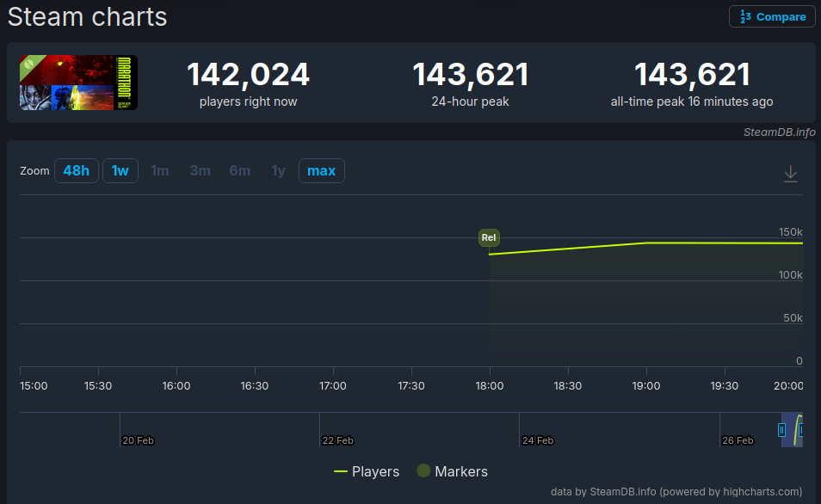Click the 15:30 x-axis label
The height and width of the screenshot is (504, 821).
pos(98,385)
